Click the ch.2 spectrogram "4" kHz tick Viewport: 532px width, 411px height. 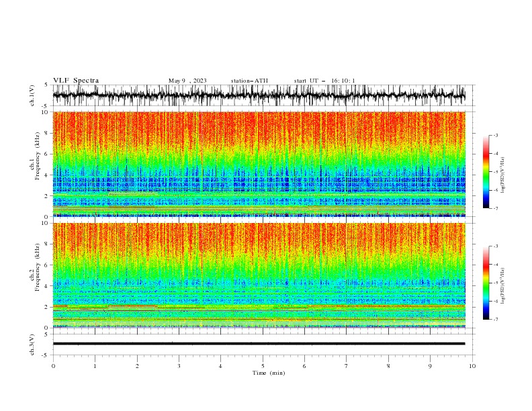point(47,286)
